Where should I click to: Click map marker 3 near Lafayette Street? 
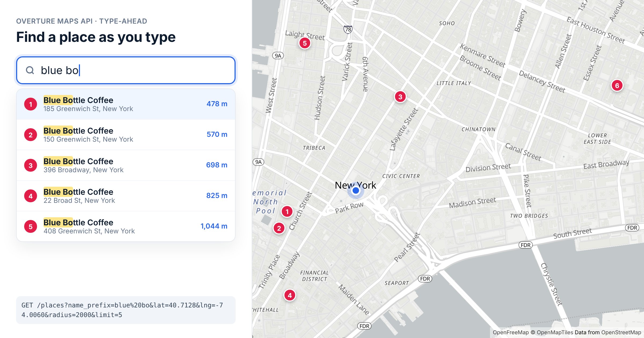pos(400,97)
